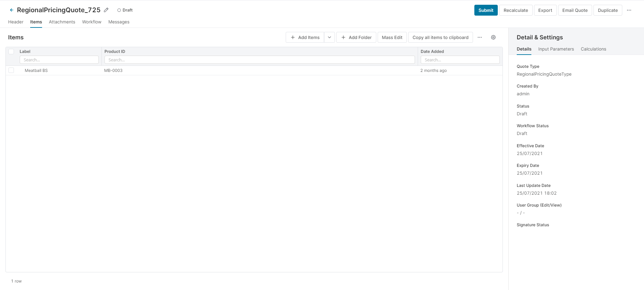Click the Product ID search field
The height and width of the screenshot is (290, 644).
(259, 60)
